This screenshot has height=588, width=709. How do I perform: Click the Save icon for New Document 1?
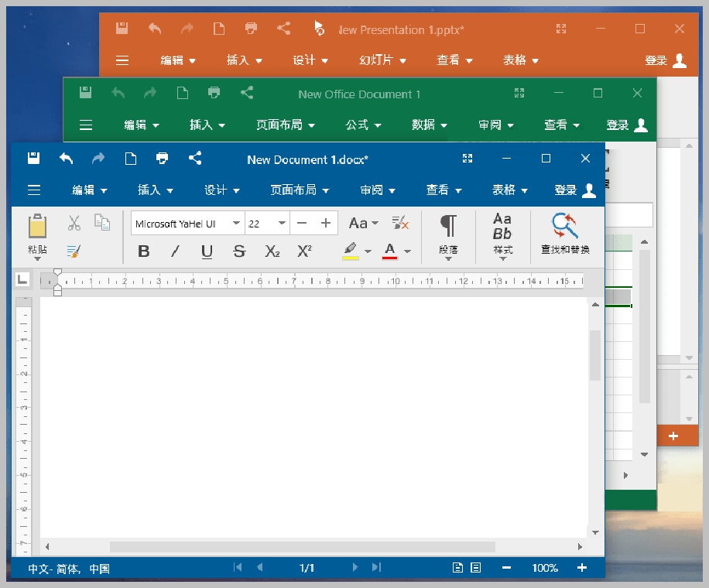[x=33, y=157]
